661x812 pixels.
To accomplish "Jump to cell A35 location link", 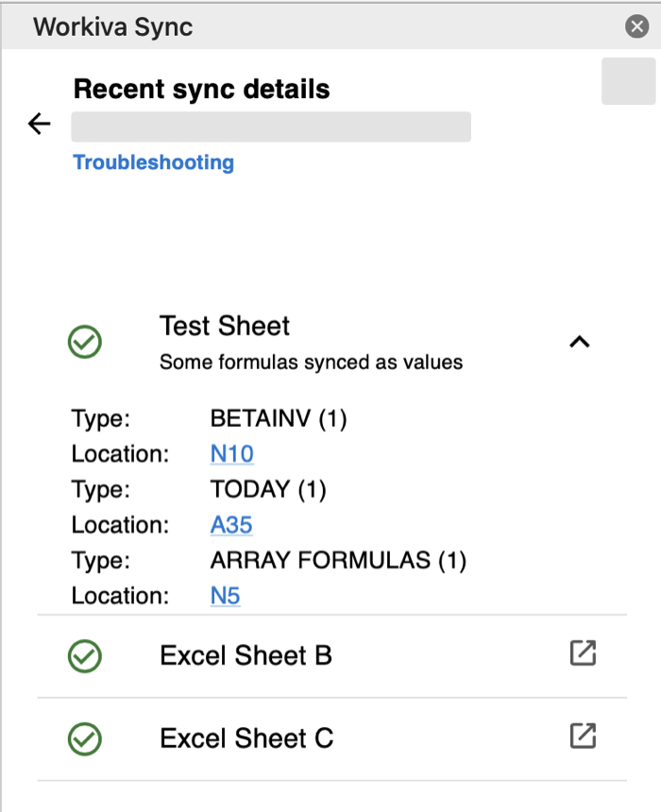I will click(231, 525).
